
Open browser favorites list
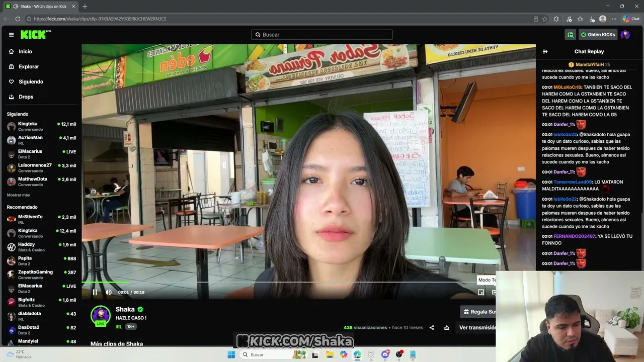pos(580,19)
